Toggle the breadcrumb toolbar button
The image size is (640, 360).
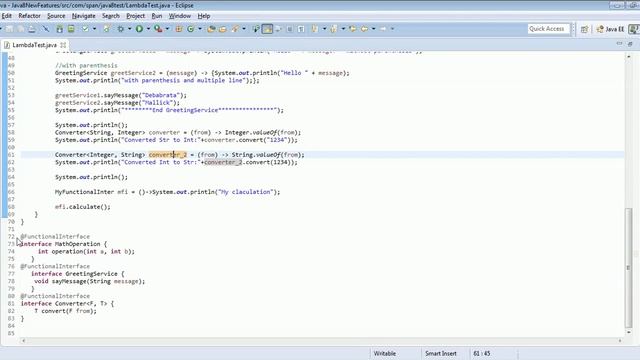point(256,29)
